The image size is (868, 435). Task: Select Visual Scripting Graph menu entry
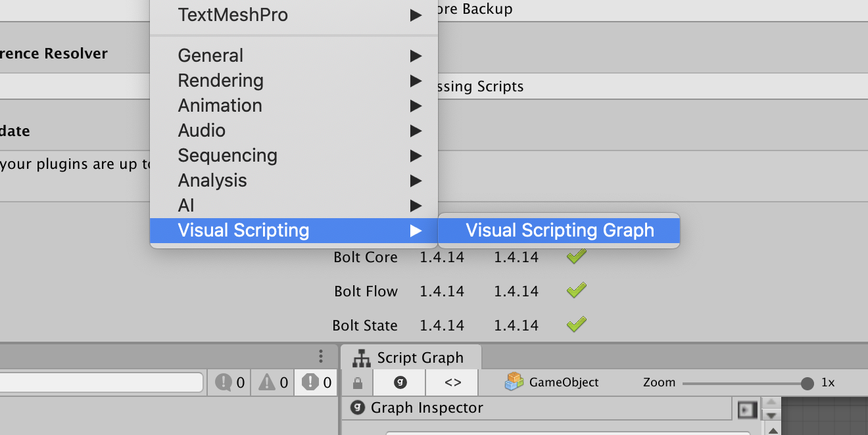560,231
